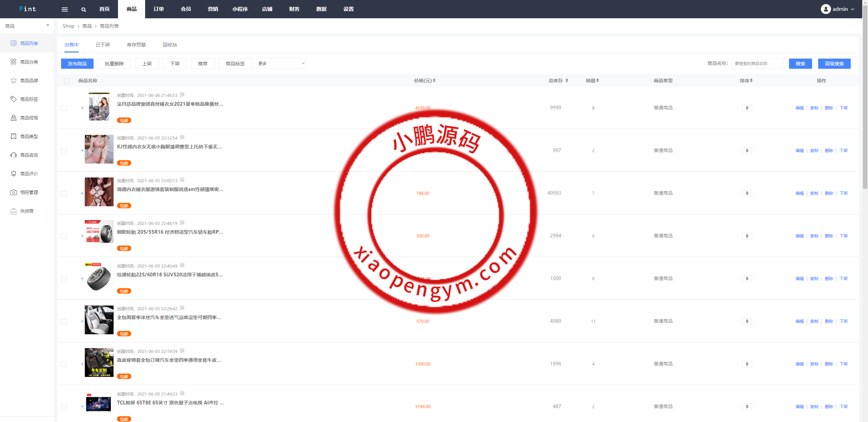Open the 商品列表 sidebar section
This screenshot has height=422, width=868.
click(29, 43)
